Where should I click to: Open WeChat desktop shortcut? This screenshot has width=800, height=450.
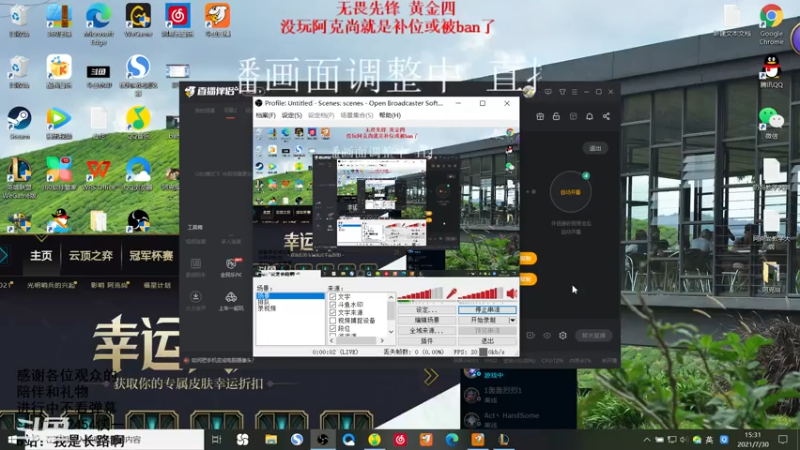771,123
